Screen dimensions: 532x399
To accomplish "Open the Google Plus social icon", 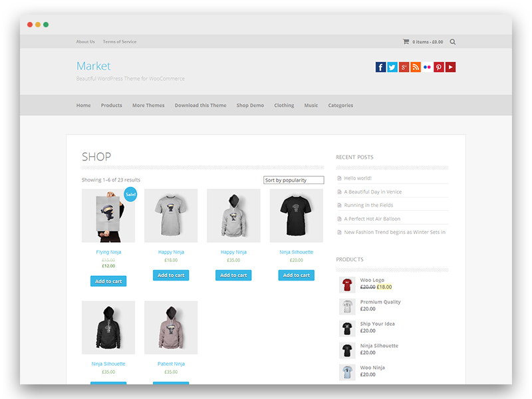I will [x=404, y=67].
